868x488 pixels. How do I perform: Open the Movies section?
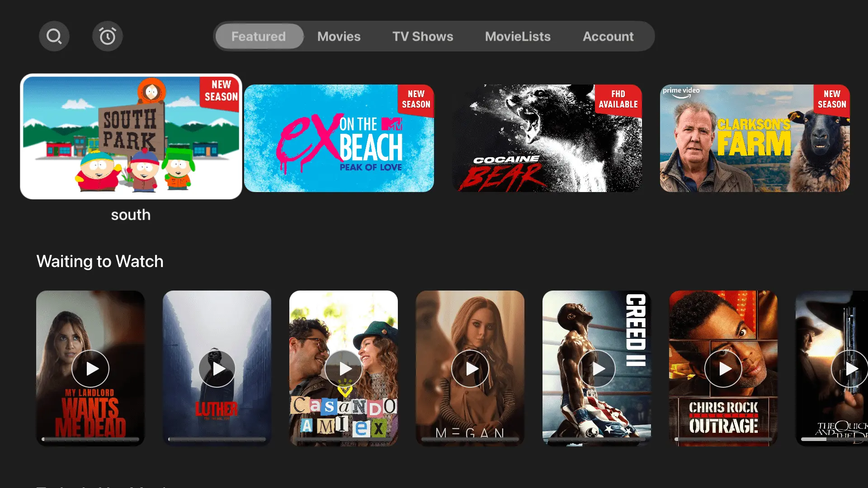pos(339,36)
